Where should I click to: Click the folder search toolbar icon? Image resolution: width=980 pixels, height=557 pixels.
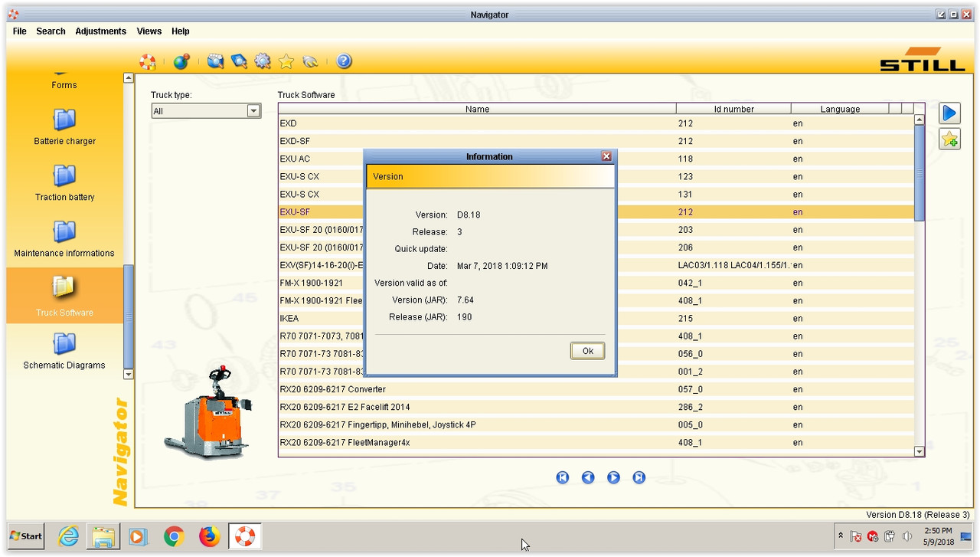click(215, 61)
